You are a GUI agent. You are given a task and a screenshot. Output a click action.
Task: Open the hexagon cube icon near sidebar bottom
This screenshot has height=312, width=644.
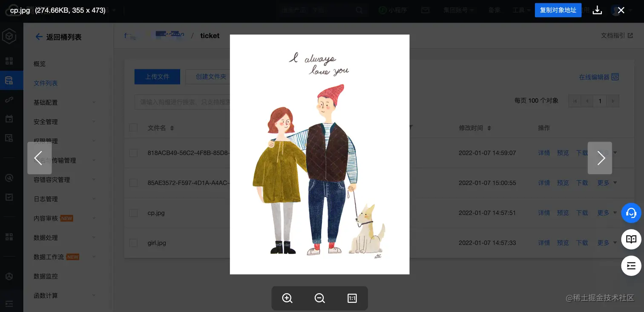coord(9,276)
